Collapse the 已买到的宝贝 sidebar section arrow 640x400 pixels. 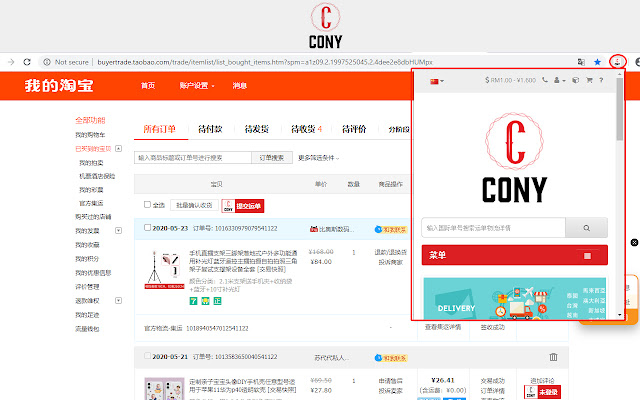pyautogui.click(x=118, y=149)
